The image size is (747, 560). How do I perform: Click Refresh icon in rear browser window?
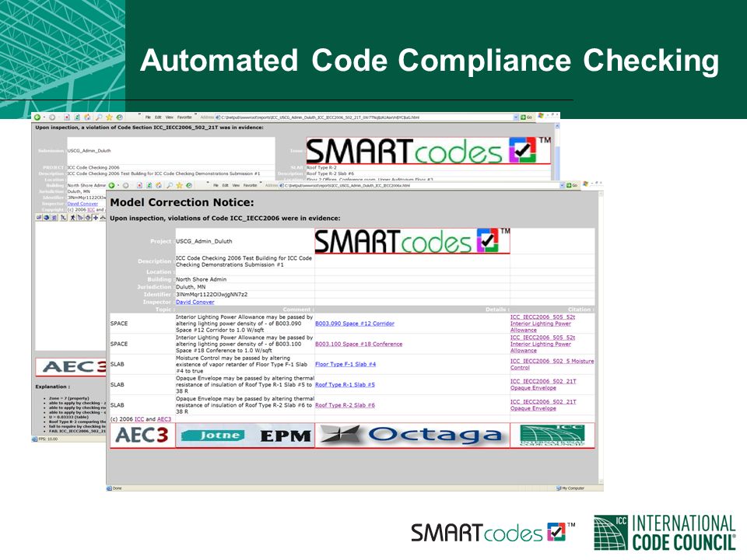pos(77,117)
